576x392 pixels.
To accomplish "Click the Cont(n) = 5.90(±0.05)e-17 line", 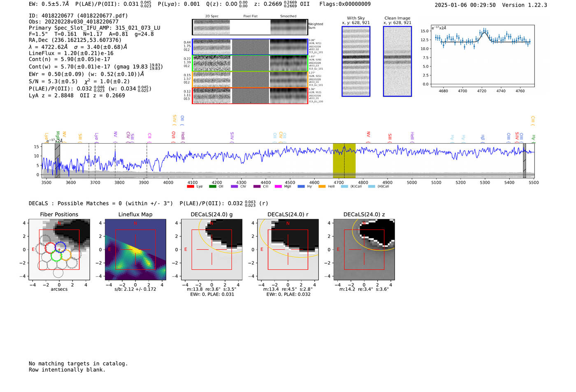I will [70, 59].
